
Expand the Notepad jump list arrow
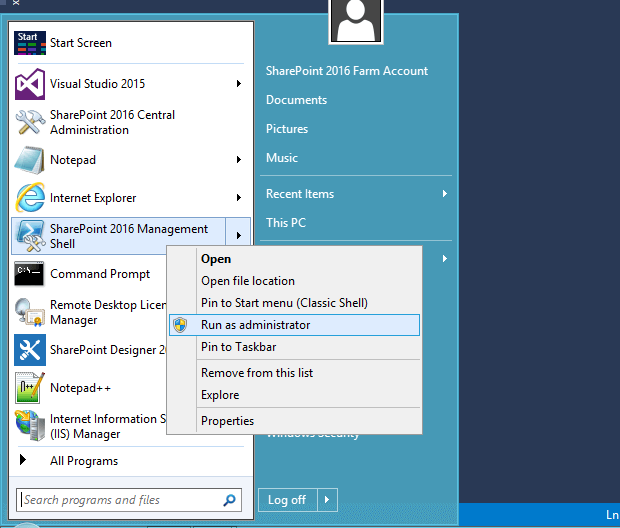(x=238, y=159)
